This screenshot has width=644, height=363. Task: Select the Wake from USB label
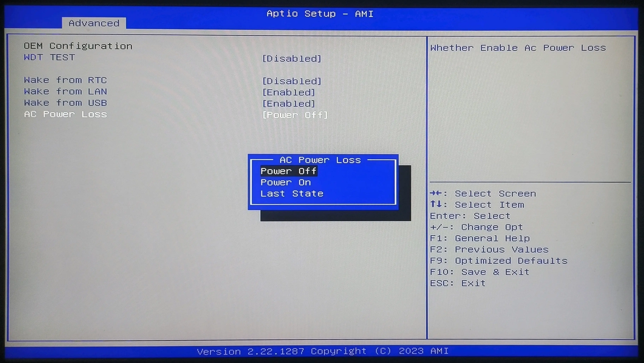tap(65, 103)
